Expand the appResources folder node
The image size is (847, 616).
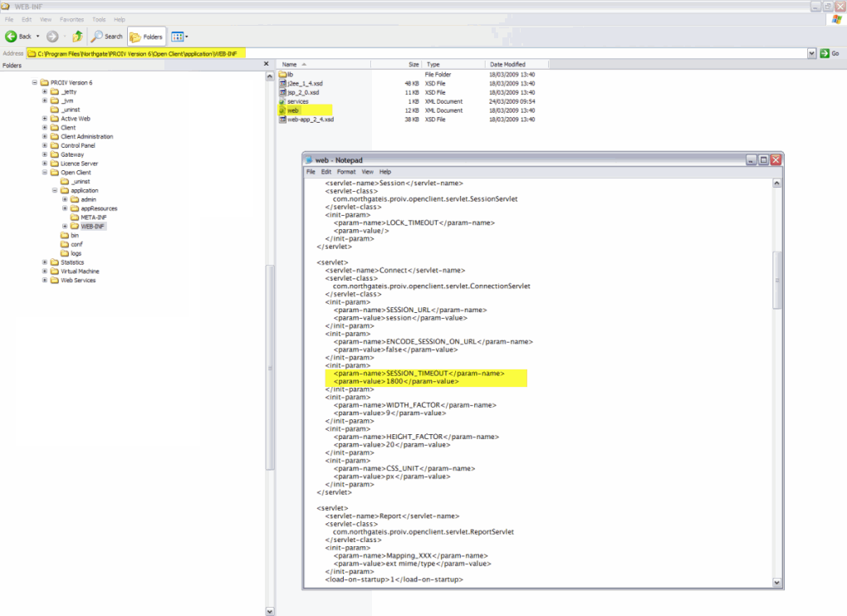(x=65, y=208)
